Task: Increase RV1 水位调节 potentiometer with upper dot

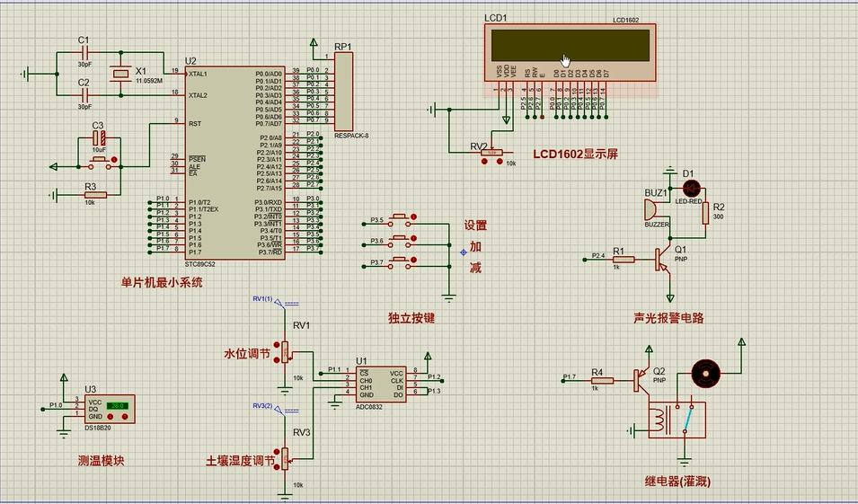Action: click(277, 346)
